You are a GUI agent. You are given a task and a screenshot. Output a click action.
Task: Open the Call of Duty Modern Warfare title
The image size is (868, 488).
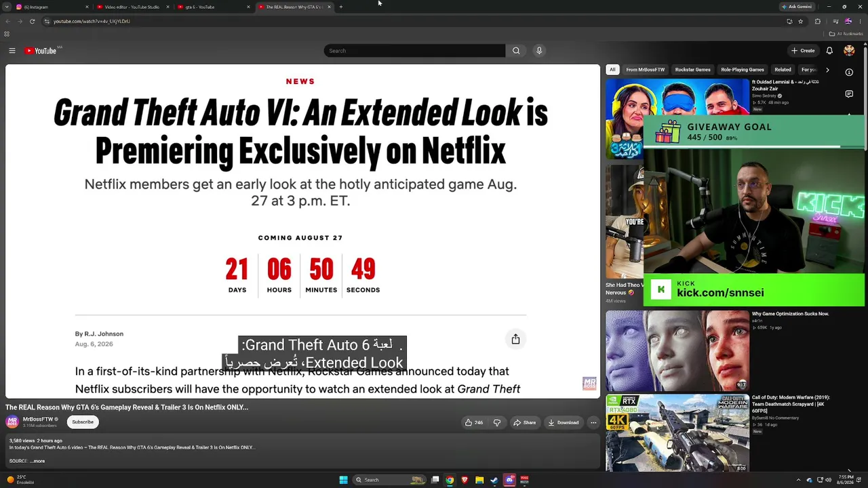pos(791,404)
